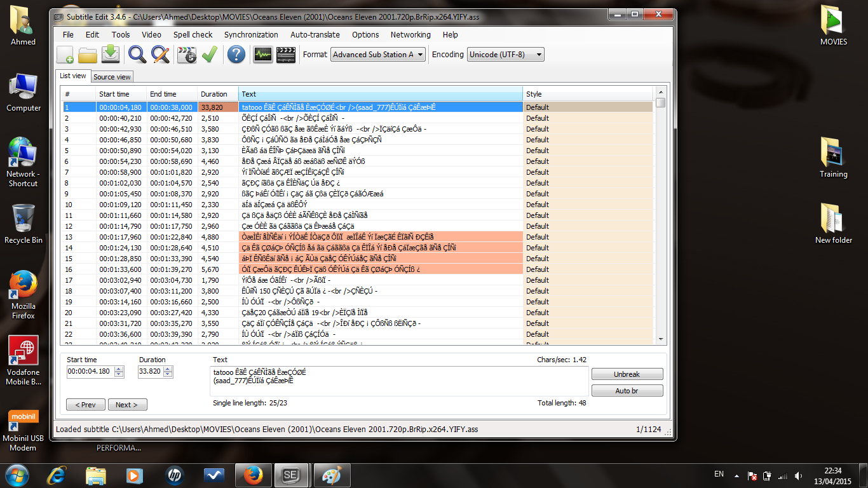This screenshot has width=868, height=488.
Task: Select the Mobinil USB Modem desktop icon
Action: tap(24, 430)
